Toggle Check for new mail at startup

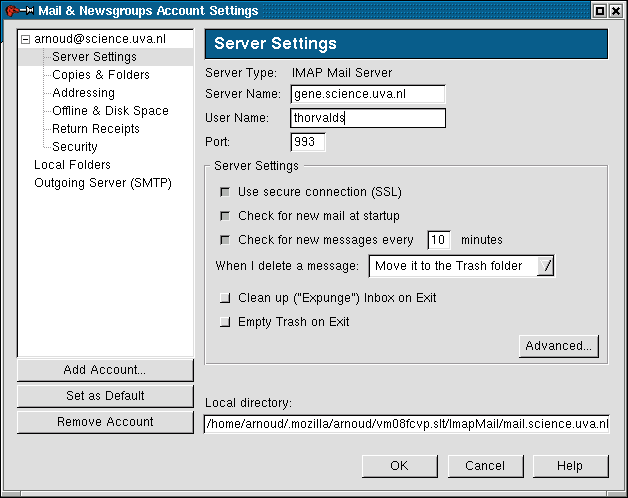pyautogui.click(x=225, y=216)
